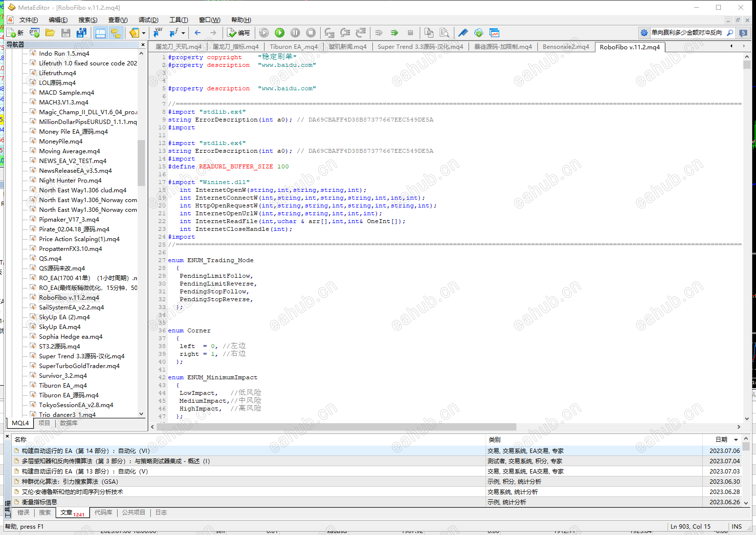Screen dimensions: 756x535
Task: Switch to the Bensonxie2.mq4 tab
Action: coord(566,47)
